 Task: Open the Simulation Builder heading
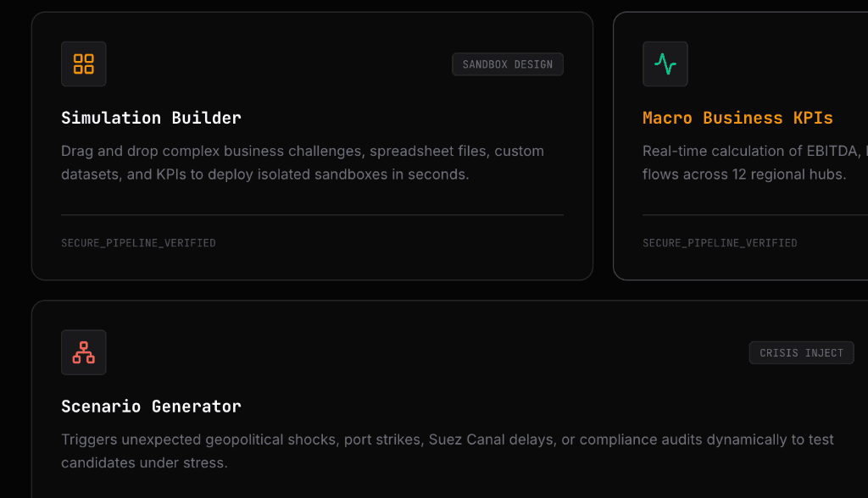(151, 118)
